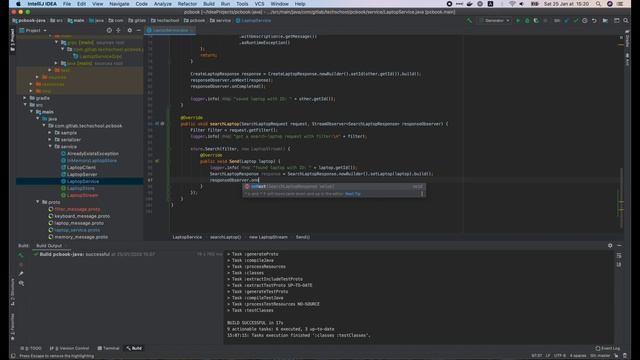Toggle the Project side tool window tab
Image resolution: width=640 pixels, height=360 pixels.
tap(12, 40)
